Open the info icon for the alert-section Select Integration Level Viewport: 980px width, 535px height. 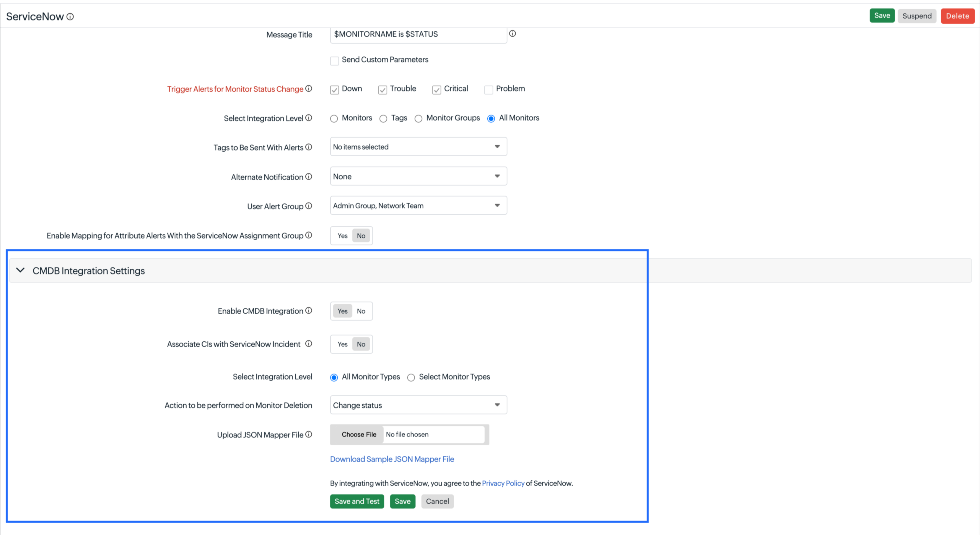pyautogui.click(x=309, y=118)
